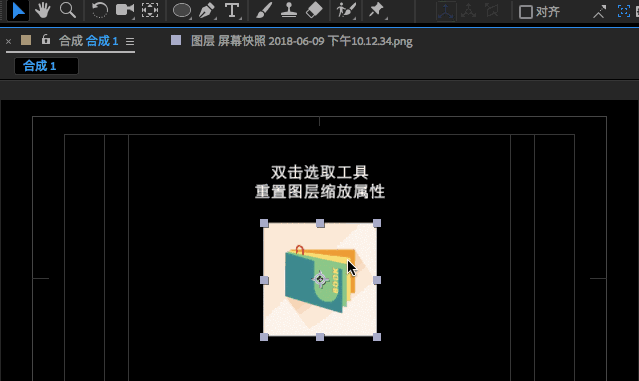Select the Pen tool
Image resolution: width=639 pixels, height=381 pixels.
[207, 11]
